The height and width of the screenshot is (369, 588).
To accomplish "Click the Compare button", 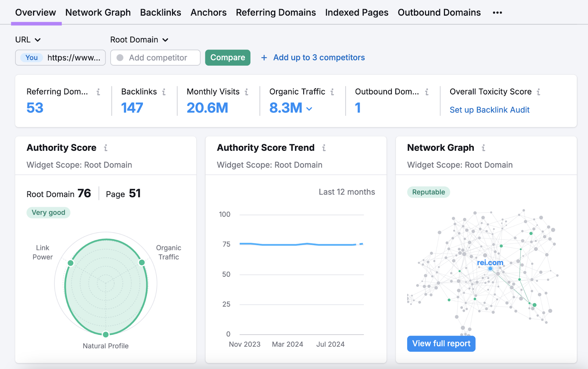I will click(227, 57).
